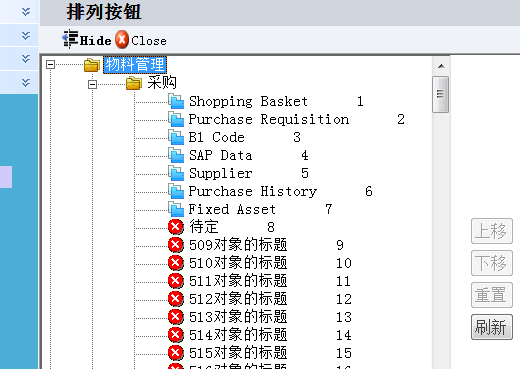Image resolution: width=520 pixels, height=369 pixels.
Task: Collapse the 物料管理 root node
Action: point(50,65)
